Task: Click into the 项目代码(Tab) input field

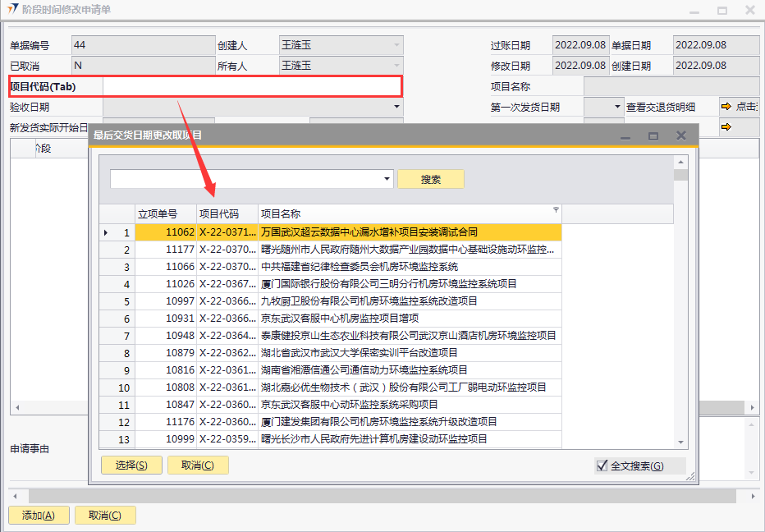Action: pos(250,86)
